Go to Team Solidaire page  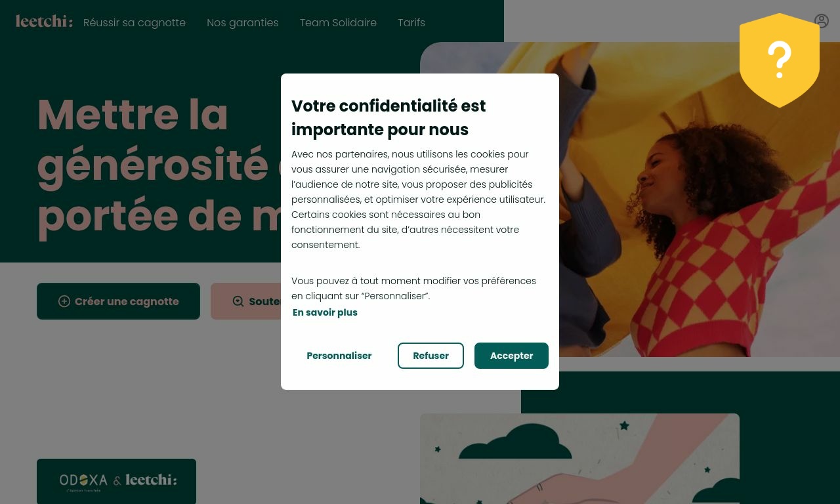click(x=338, y=22)
